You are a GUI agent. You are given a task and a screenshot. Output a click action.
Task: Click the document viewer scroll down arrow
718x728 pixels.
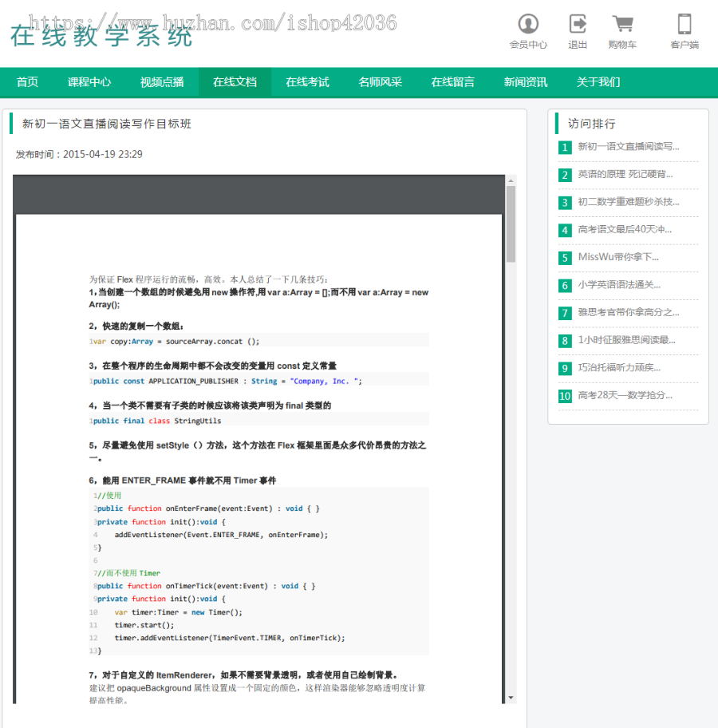pos(511,698)
